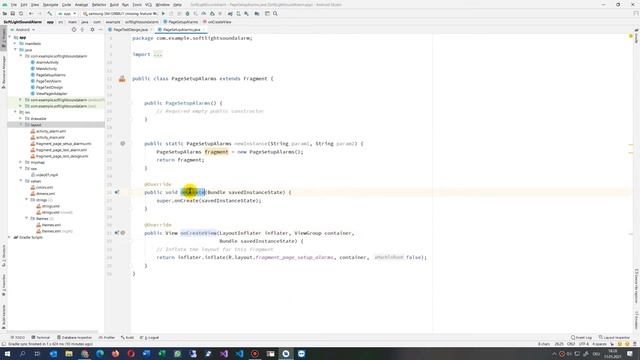Click the SoftLightSoundAlarm breadcrumb root
Screen dimensions: 640x360
[x=22, y=22]
